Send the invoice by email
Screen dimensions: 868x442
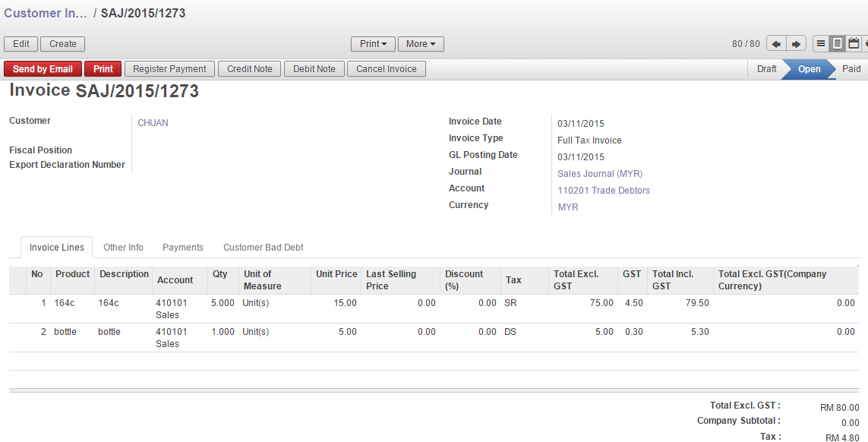pyautogui.click(x=43, y=68)
